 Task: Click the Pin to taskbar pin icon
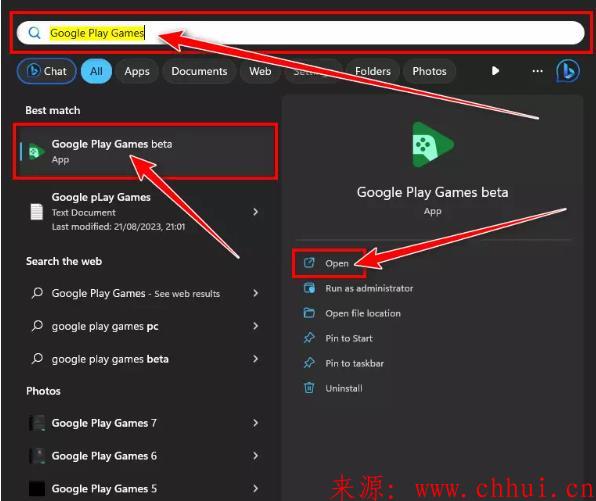coord(309,363)
